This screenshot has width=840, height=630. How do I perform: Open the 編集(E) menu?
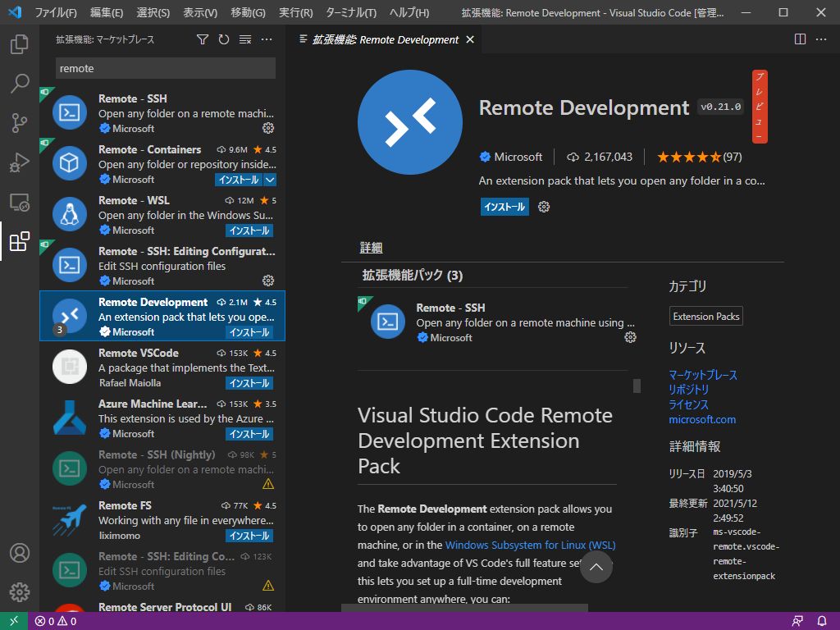pyautogui.click(x=107, y=12)
